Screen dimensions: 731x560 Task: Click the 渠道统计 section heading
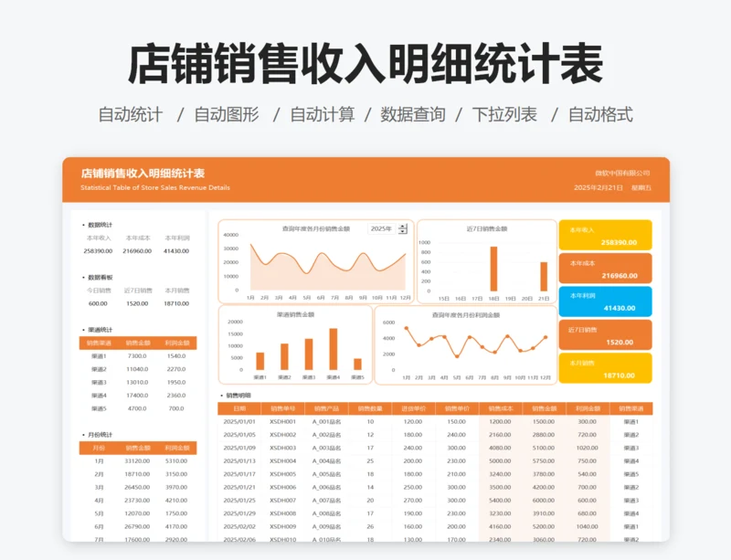pos(101,330)
